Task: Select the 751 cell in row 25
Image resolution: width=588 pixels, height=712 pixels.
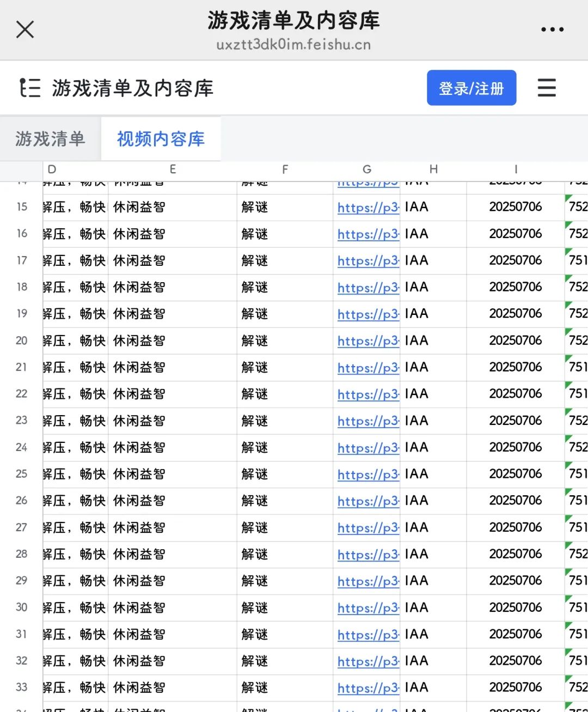Action: pyautogui.click(x=577, y=474)
